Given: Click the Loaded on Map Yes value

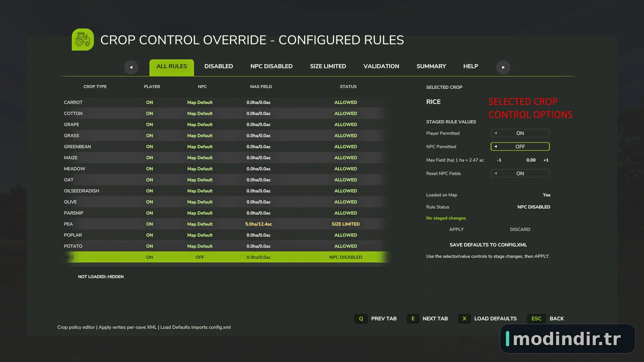Looking at the screenshot, I should pos(547,195).
